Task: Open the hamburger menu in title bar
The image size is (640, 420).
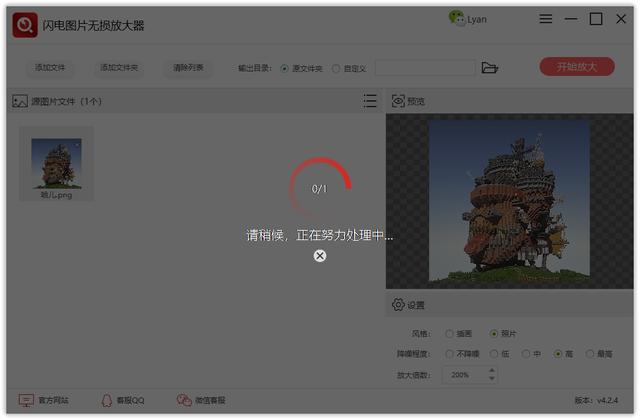Action: click(545, 19)
